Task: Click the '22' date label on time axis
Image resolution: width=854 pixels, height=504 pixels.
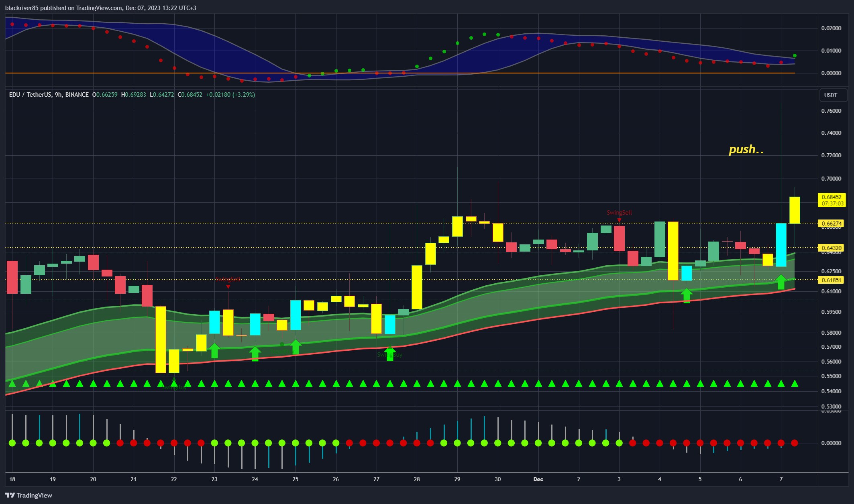Action: coord(174,479)
